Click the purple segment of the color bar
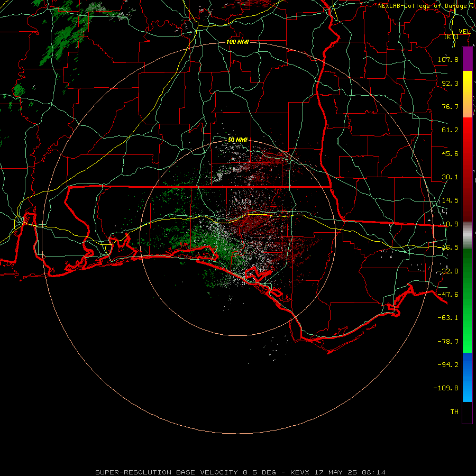 pos(467,59)
